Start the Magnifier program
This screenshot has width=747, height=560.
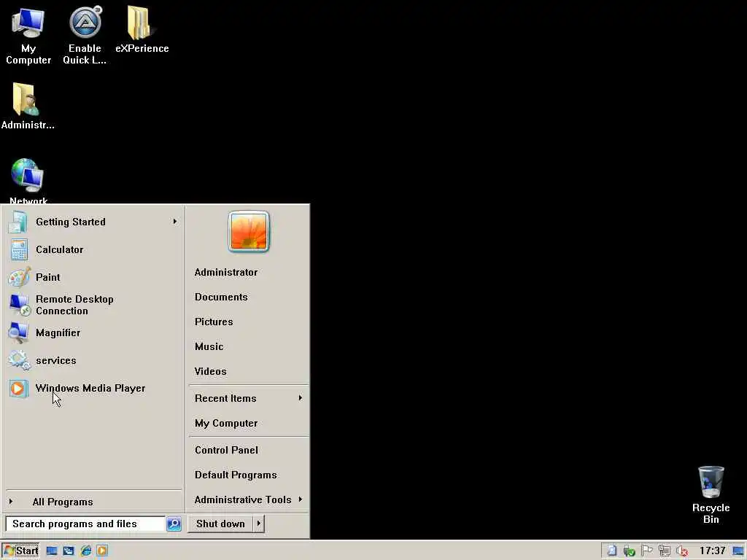[x=93, y=332]
